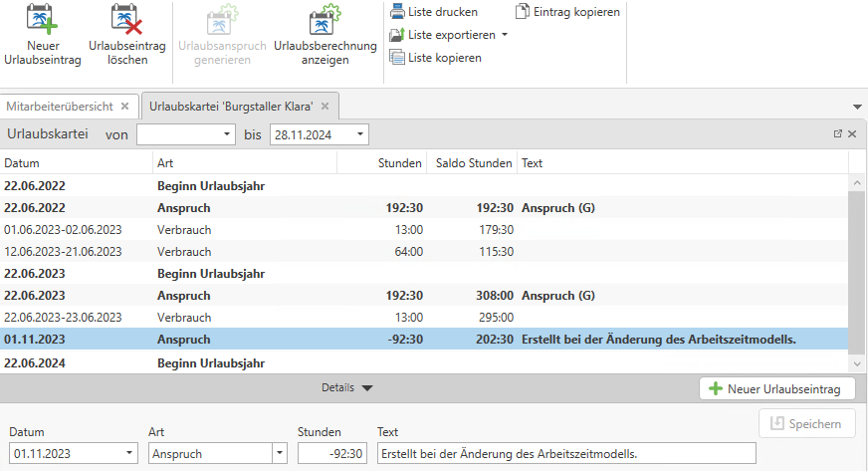
Task: Click Liste exportieren icon
Action: (x=398, y=35)
